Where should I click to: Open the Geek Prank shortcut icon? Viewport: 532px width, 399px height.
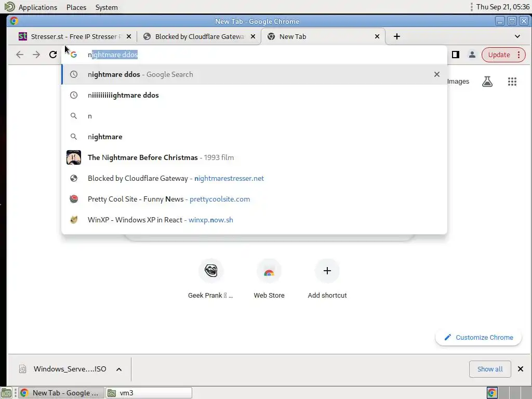click(211, 271)
